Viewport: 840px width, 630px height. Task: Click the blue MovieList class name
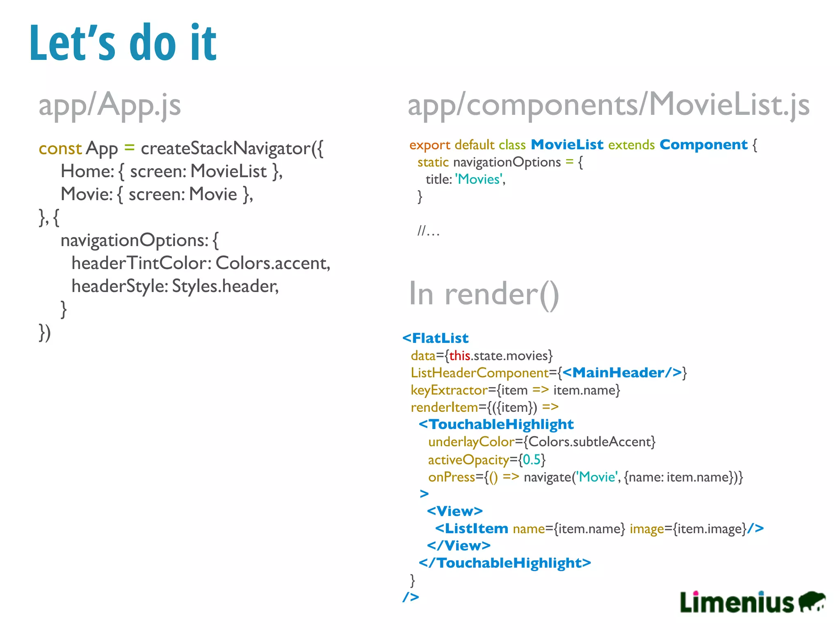click(x=567, y=145)
